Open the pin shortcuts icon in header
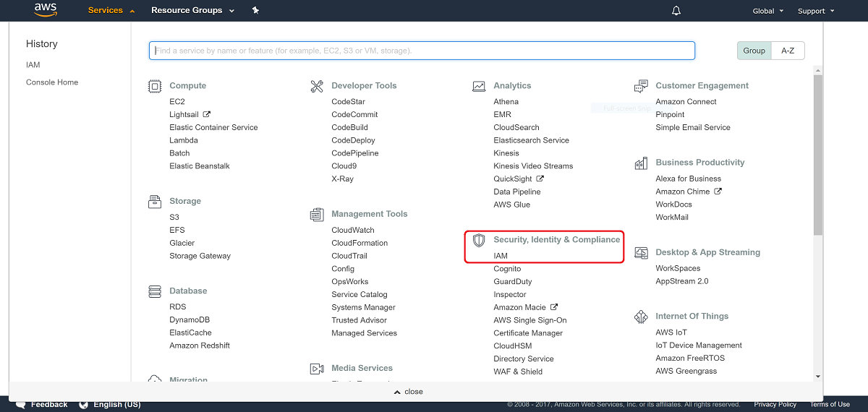Screen dimensions: 868x412 255,11
